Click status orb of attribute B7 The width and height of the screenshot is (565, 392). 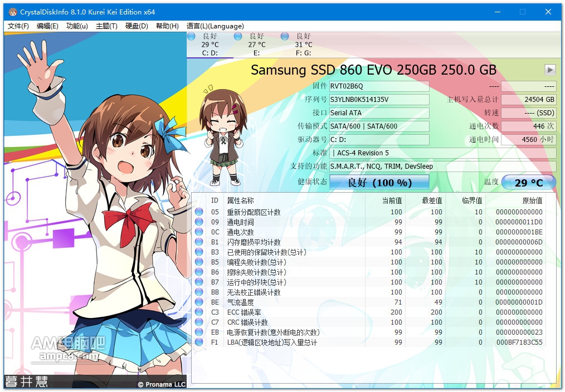pos(199,282)
